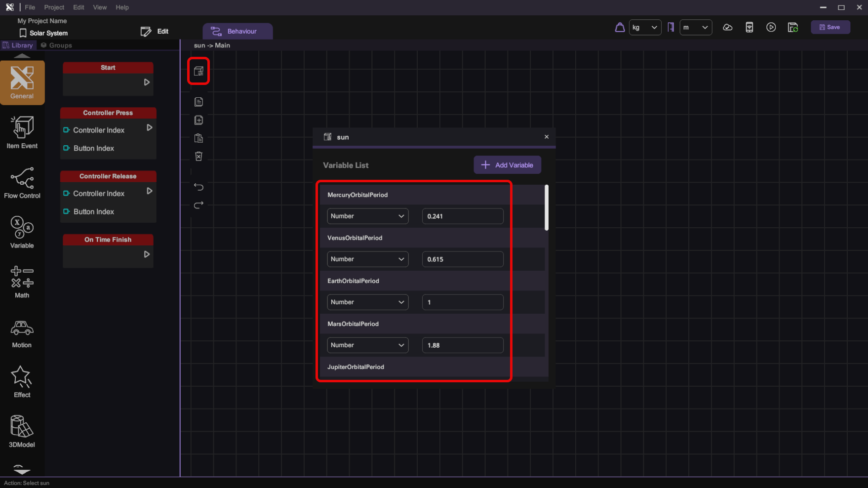The height and width of the screenshot is (488, 868).
Task: Open the kg weight unit dropdown
Action: click(x=645, y=28)
